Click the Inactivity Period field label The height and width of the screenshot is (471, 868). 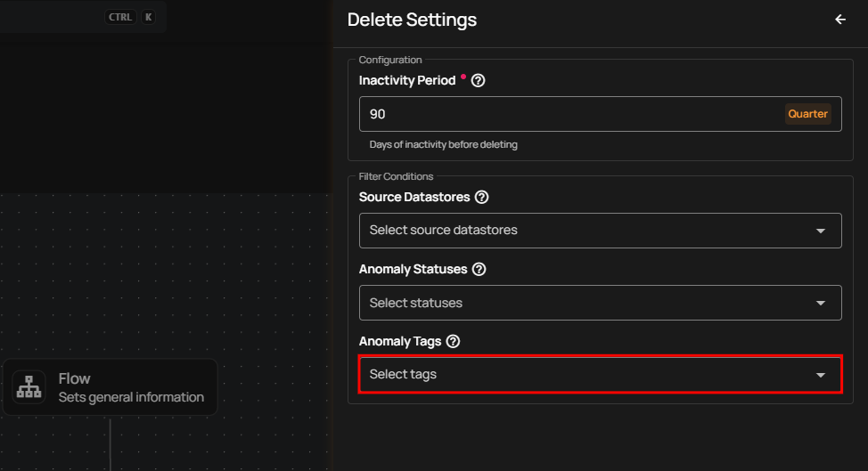406,80
